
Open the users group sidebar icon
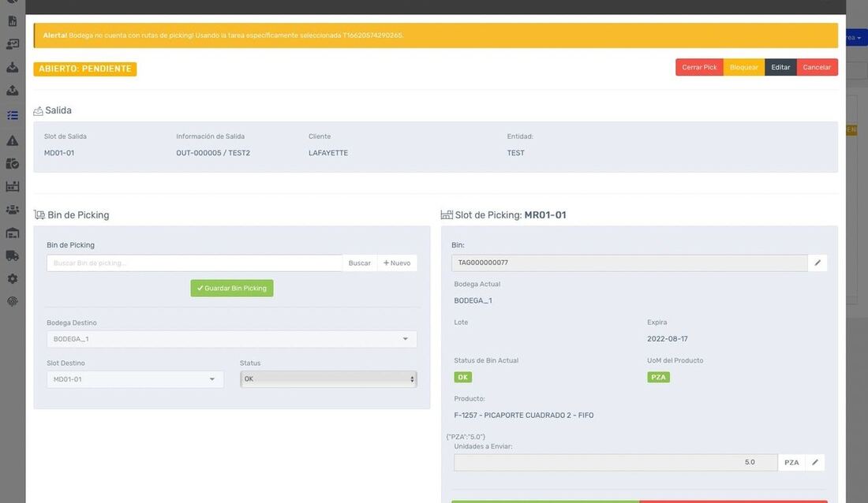coord(12,210)
